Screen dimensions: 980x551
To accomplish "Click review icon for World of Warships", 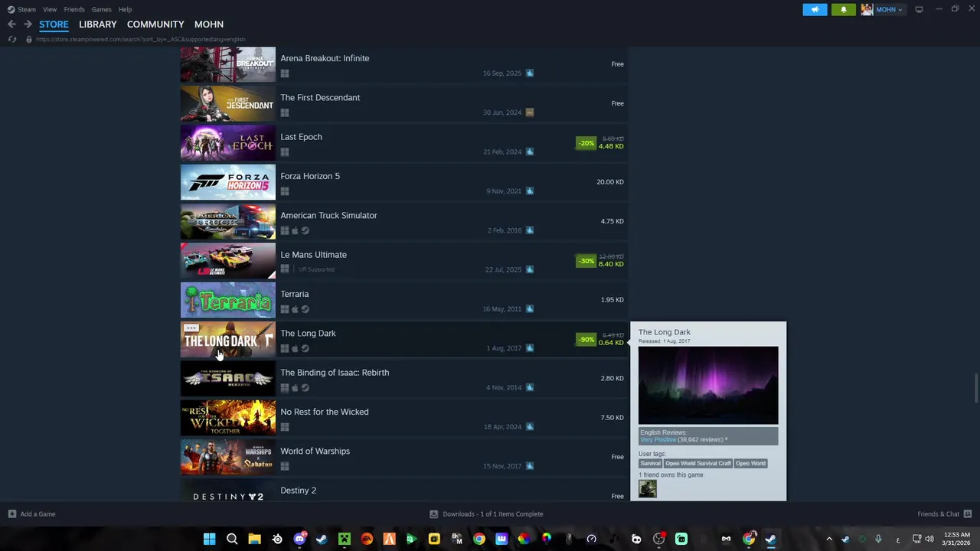I will click(x=529, y=466).
